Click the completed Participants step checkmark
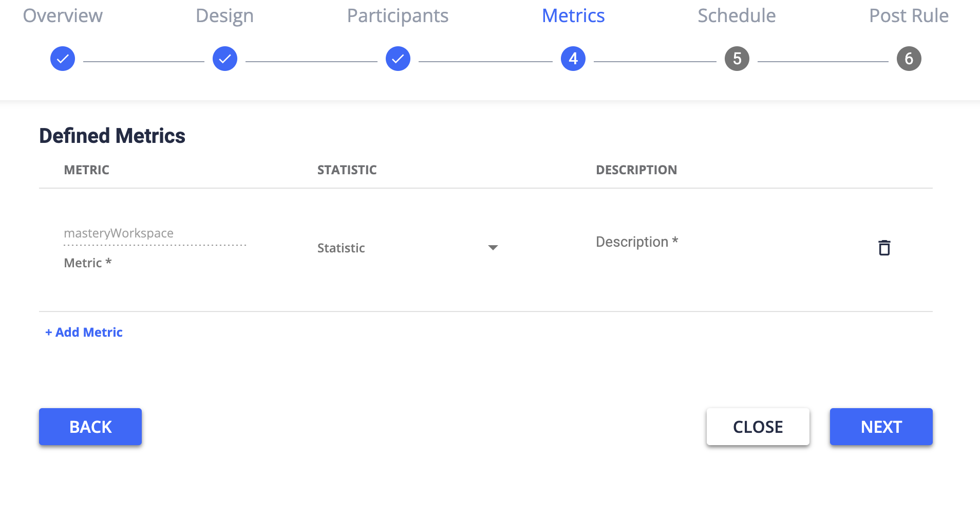This screenshot has width=980, height=513. tap(398, 58)
